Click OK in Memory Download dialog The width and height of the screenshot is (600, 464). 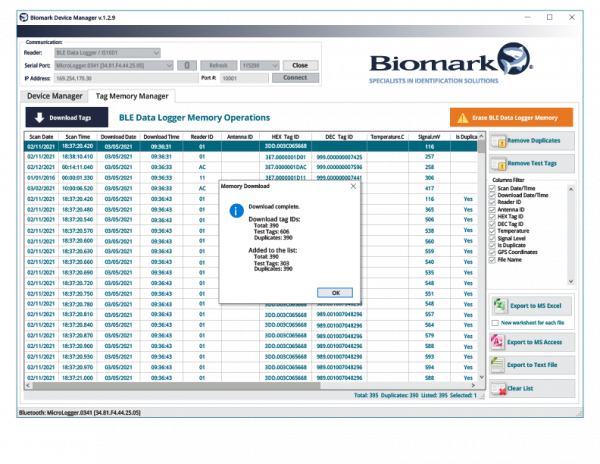pos(335,293)
